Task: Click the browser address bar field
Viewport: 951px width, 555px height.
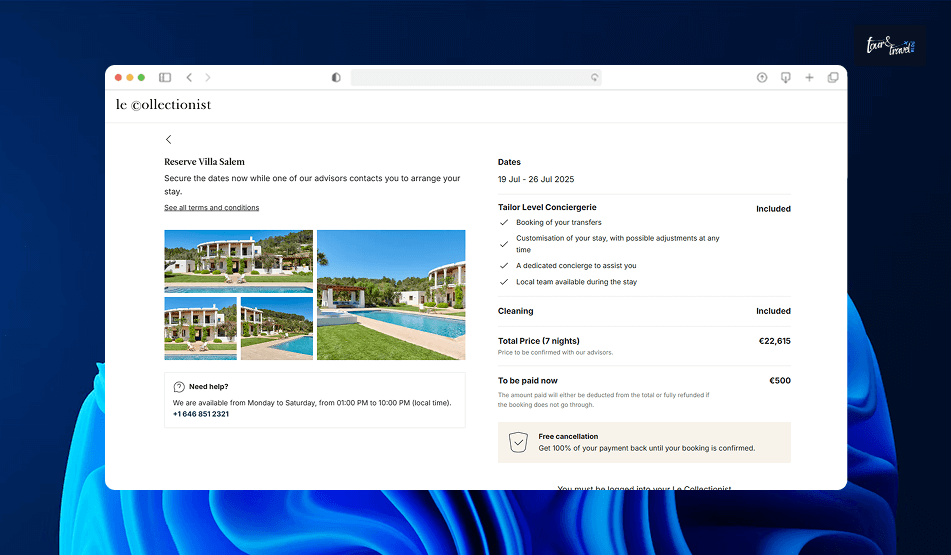Action: pos(476,78)
